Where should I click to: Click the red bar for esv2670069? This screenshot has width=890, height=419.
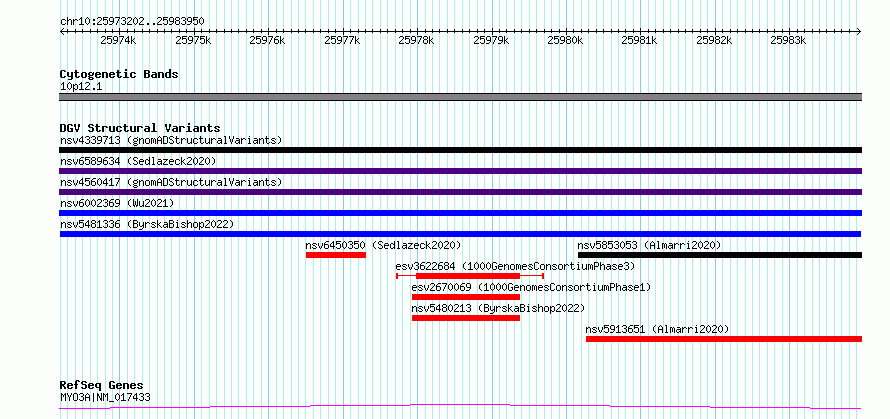pos(466,297)
